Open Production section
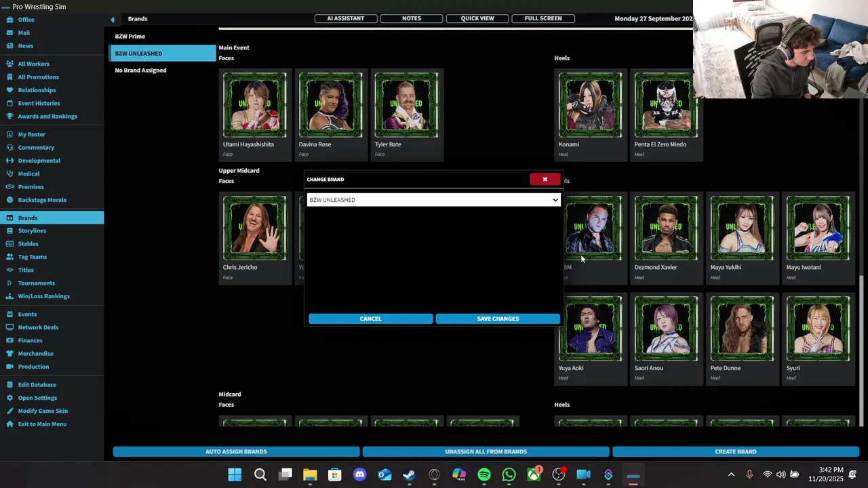 [33, 367]
